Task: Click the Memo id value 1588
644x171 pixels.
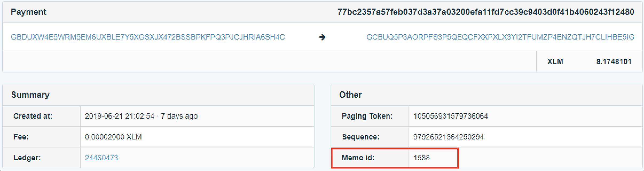Action: (x=422, y=158)
